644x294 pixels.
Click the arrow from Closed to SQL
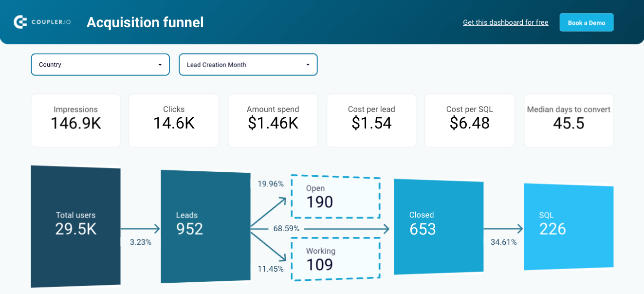point(503,229)
